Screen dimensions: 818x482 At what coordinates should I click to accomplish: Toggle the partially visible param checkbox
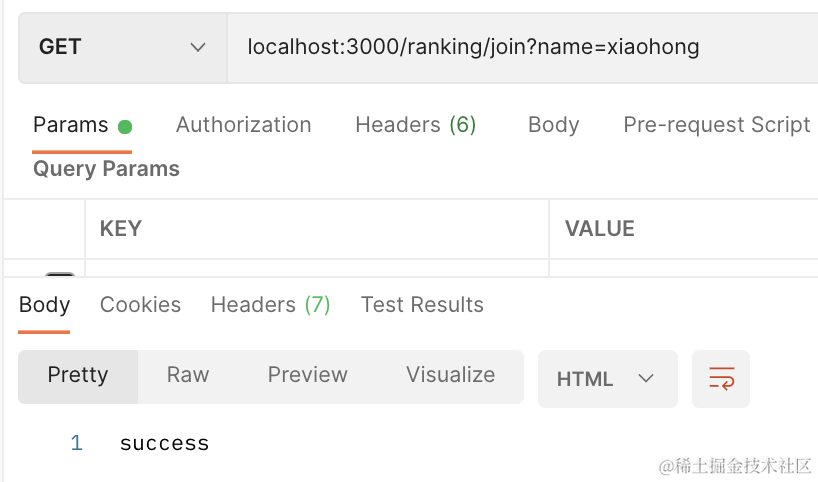[x=60, y=274]
